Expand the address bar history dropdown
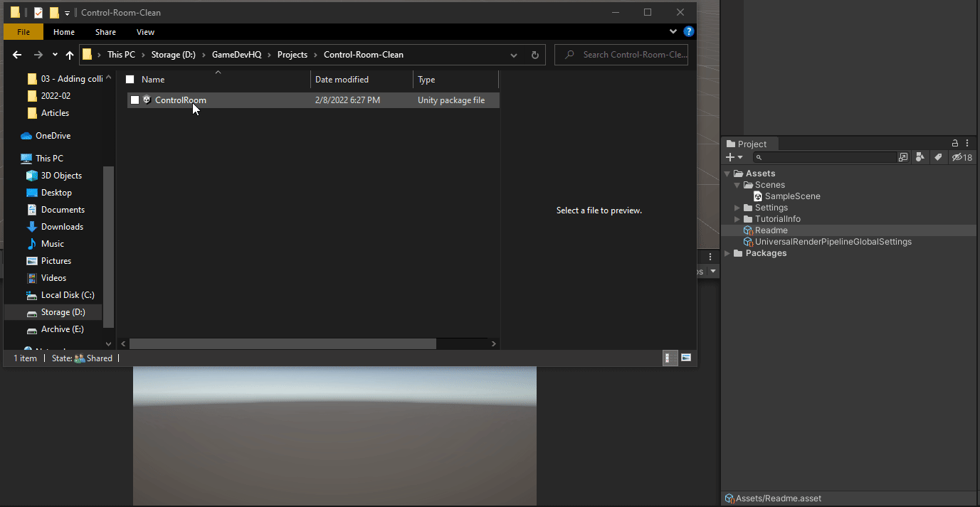Viewport: 980px width, 507px height. (x=514, y=55)
